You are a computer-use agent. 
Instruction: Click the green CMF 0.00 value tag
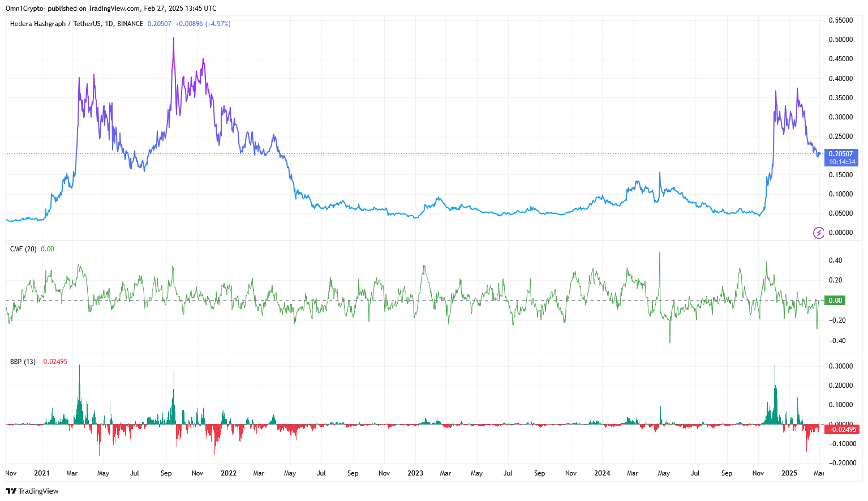point(835,301)
